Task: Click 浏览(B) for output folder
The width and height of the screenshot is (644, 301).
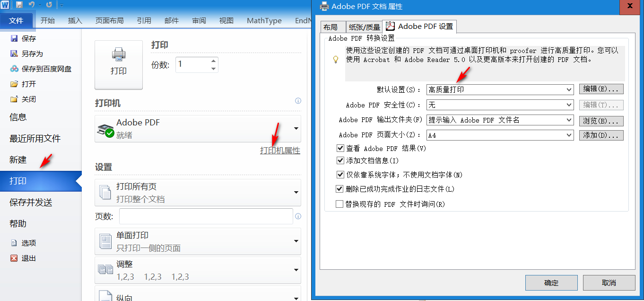Action: (x=601, y=121)
